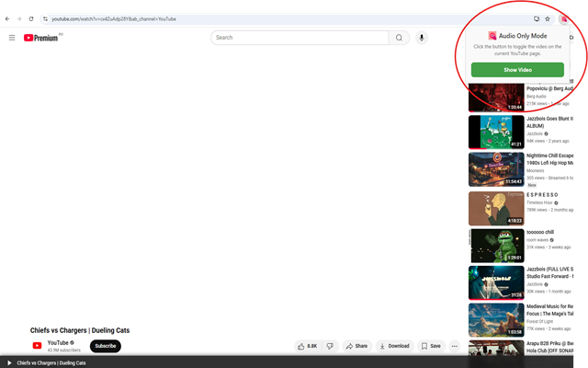
Task: Open the Arapu B2B Priku video thumbnail
Action: (496, 349)
